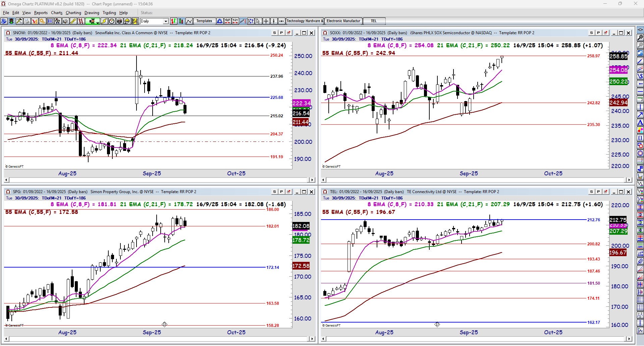Viewport: 644px width, 346px height.
Task: Open the Charting menu
Action: [x=73, y=13]
